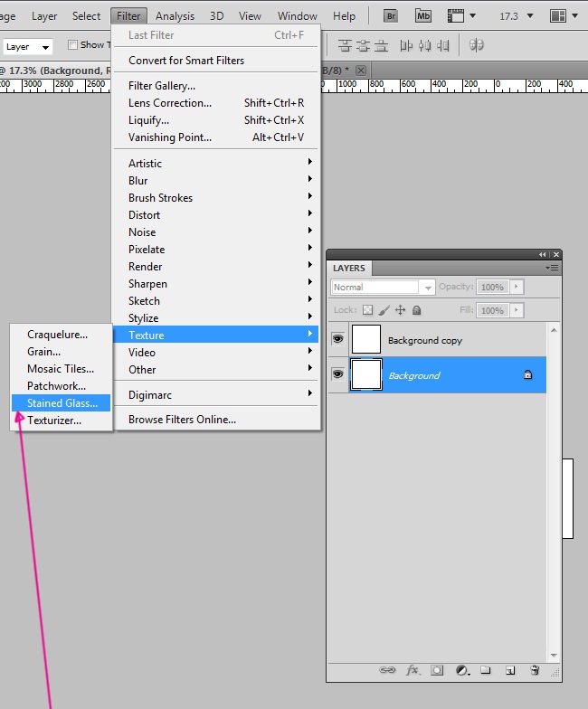
Task: Click the delete layer trash icon
Action: [535, 670]
